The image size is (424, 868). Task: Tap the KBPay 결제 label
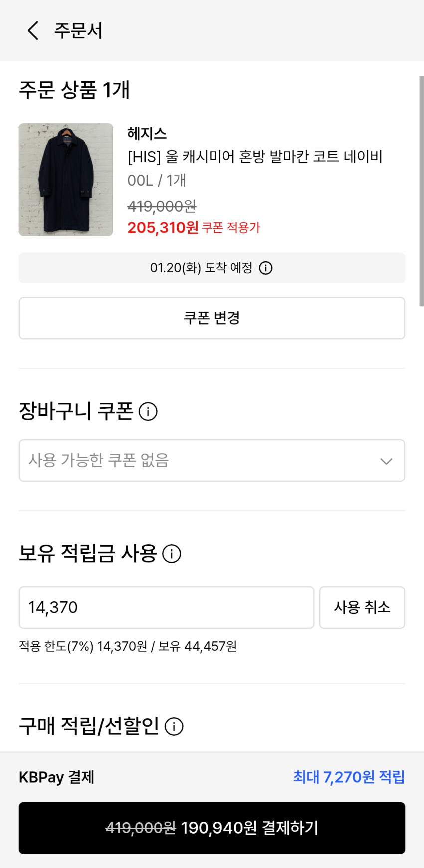pos(56,777)
